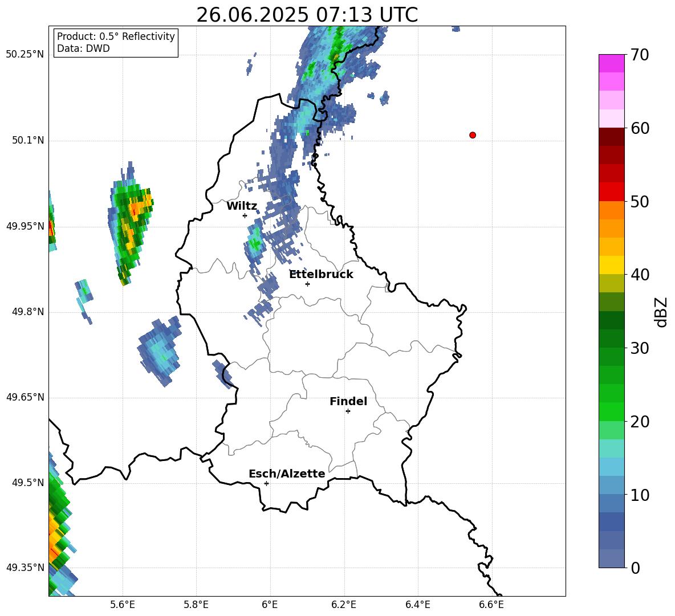Click the 20 label on the colorbar
The image size is (675, 616).
click(x=639, y=422)
